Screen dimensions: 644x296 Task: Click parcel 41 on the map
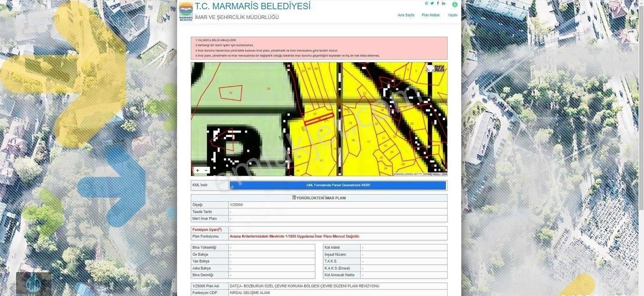(x=321, y=160)
